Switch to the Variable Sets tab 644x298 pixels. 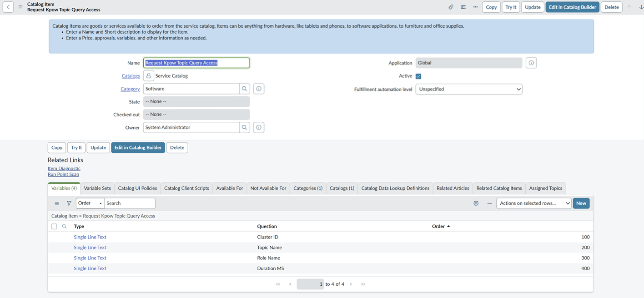[97, 189]
